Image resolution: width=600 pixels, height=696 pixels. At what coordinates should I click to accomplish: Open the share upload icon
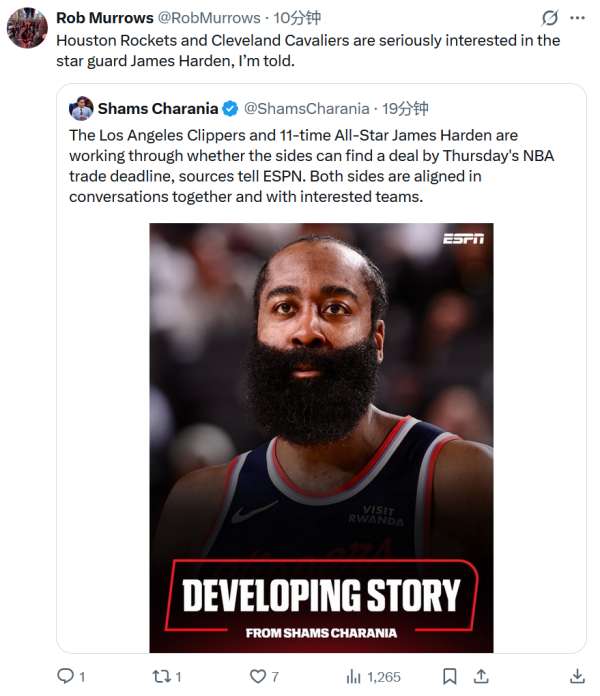coord(481,676)
